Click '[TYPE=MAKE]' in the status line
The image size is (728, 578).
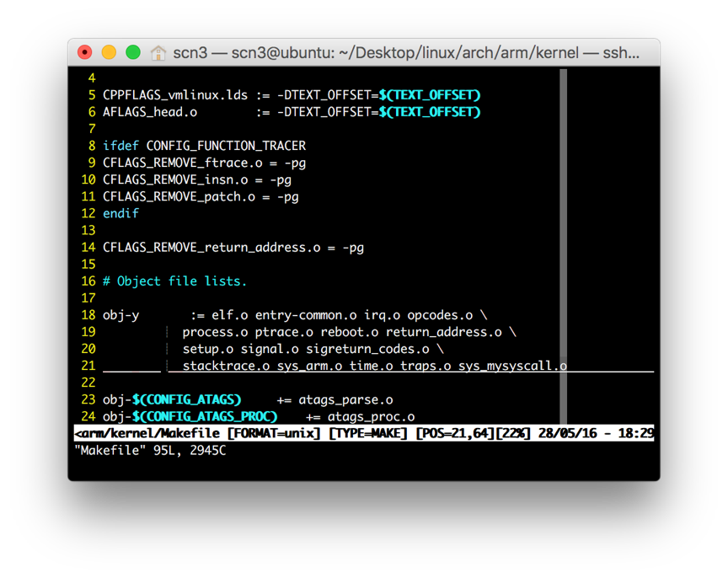tap(367, 433)
